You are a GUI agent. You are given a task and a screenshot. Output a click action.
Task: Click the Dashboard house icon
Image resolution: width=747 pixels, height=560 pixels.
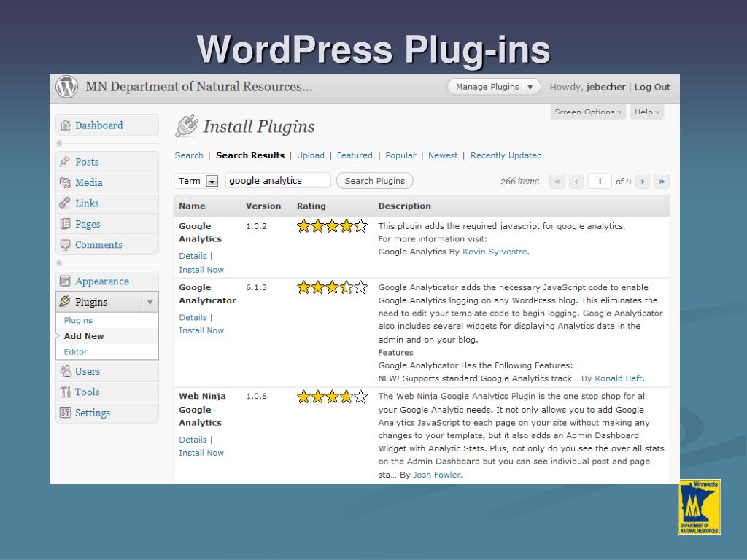tap(65, 125)
